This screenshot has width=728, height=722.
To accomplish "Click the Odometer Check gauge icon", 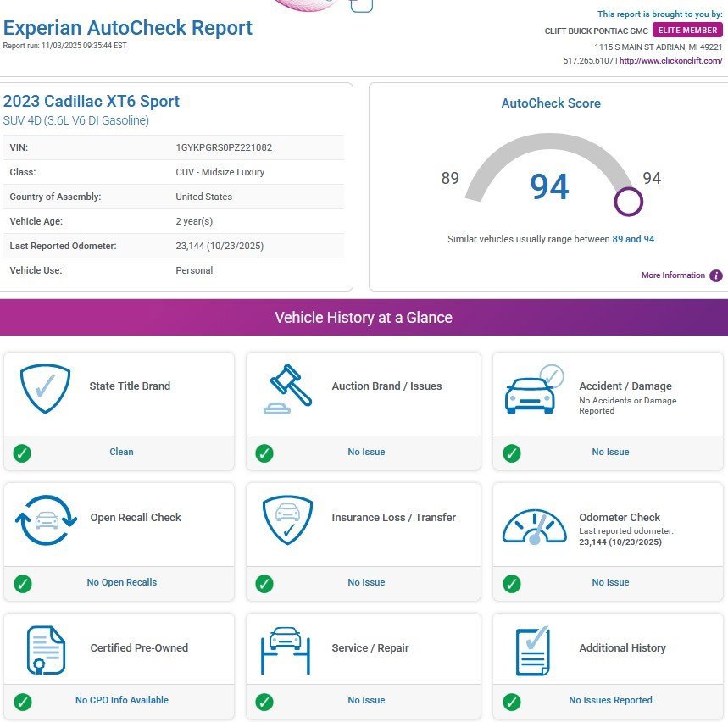I will 534,526.
